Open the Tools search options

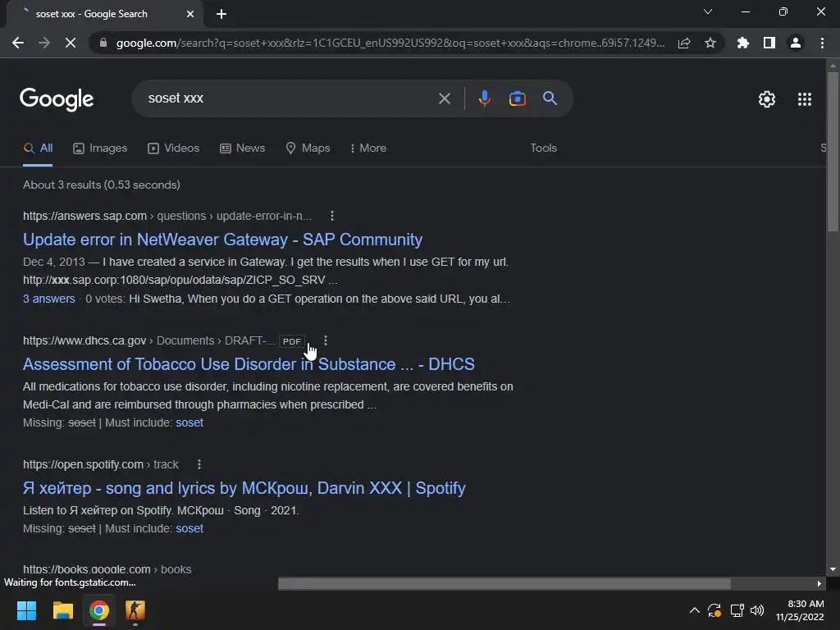[543, 148]
